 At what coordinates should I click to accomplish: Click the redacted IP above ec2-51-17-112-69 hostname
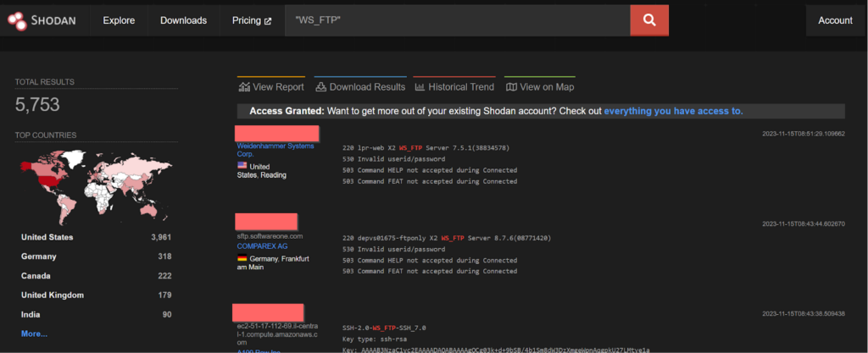tap(269, 312)
